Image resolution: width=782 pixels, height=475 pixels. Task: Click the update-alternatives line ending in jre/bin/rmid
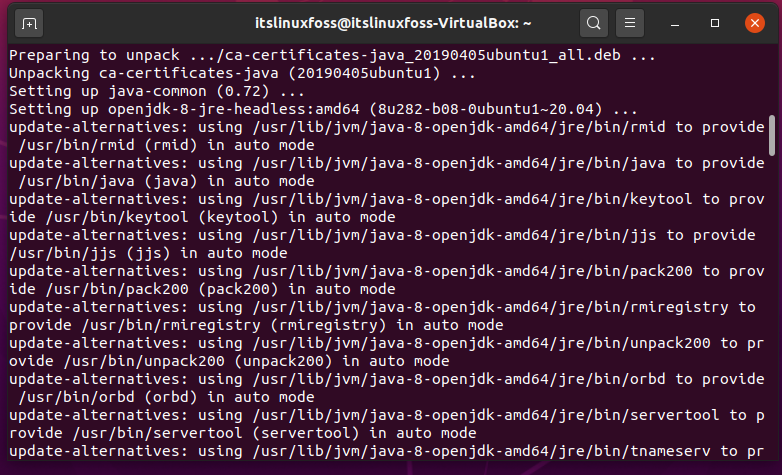387,127
